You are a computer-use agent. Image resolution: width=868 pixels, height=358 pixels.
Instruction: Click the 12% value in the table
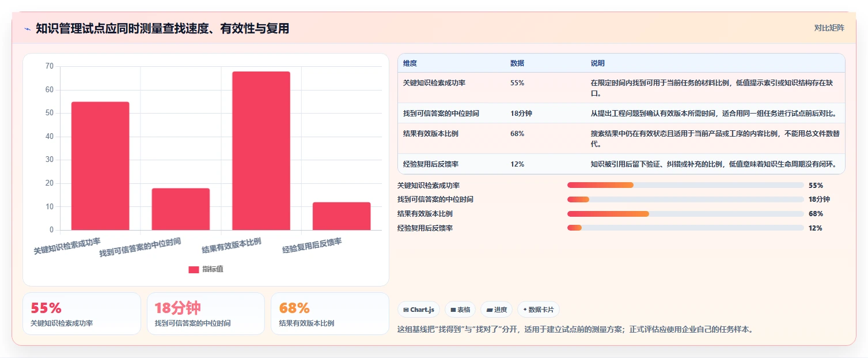click(x=517, y=164)
